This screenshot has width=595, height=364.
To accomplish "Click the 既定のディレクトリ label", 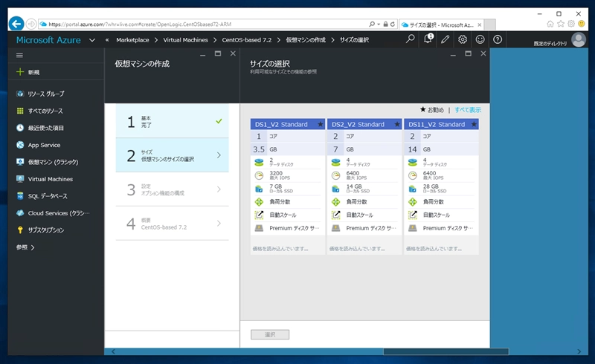I will (x=550, y=44).
